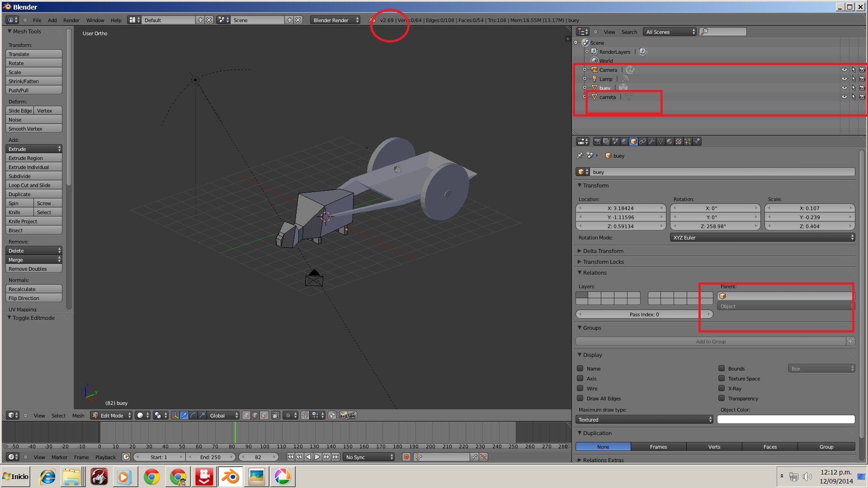Open the Render properties tab (camera icon)
This screenshot has width=868, height=488.
[x=597, y=141]
